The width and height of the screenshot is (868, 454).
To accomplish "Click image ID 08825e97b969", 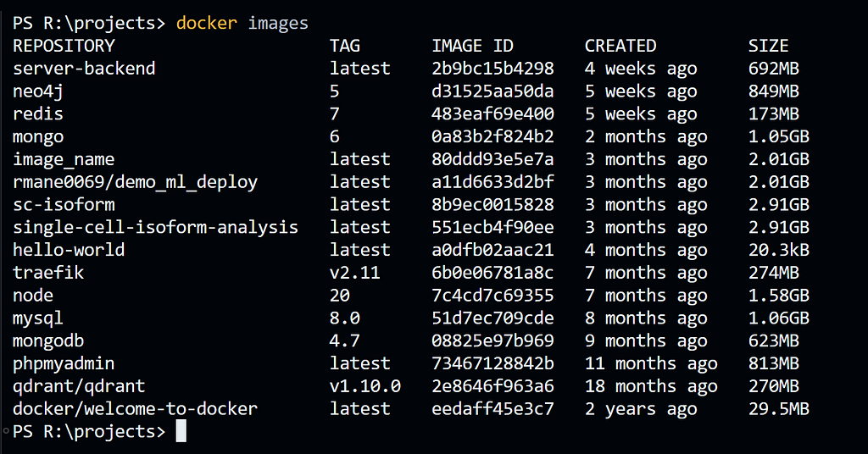I will pos(492,340).
